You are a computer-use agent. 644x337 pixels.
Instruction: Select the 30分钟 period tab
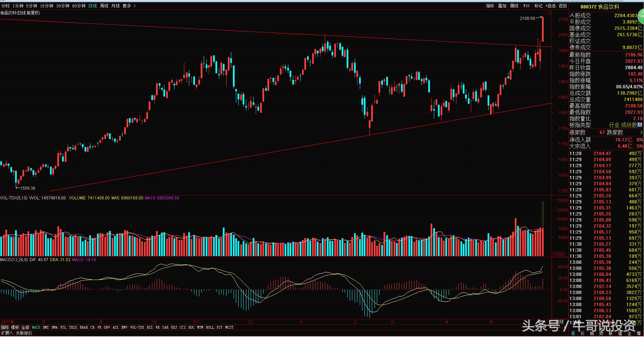[x=63, y=6]
